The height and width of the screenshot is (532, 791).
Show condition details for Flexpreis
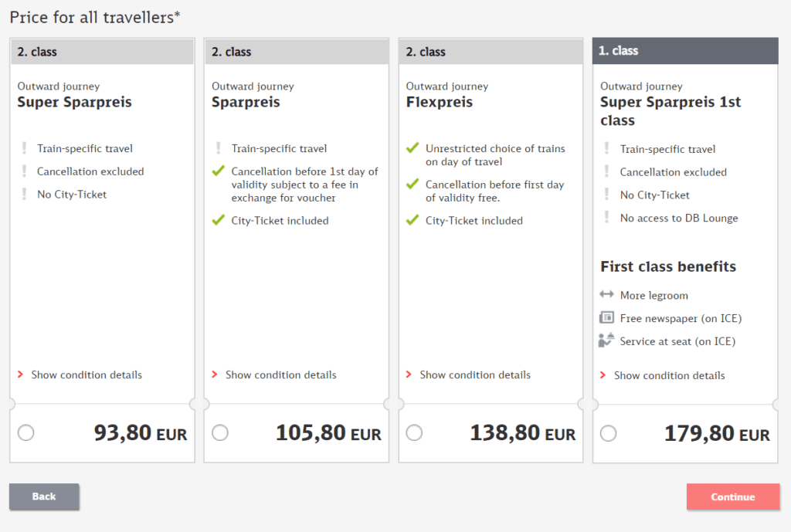[474, 375]
